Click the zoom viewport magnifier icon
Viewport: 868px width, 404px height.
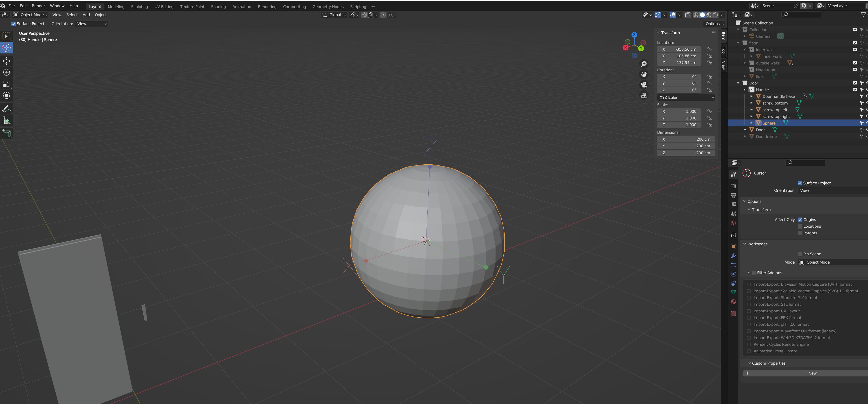[x=644, y=64]
